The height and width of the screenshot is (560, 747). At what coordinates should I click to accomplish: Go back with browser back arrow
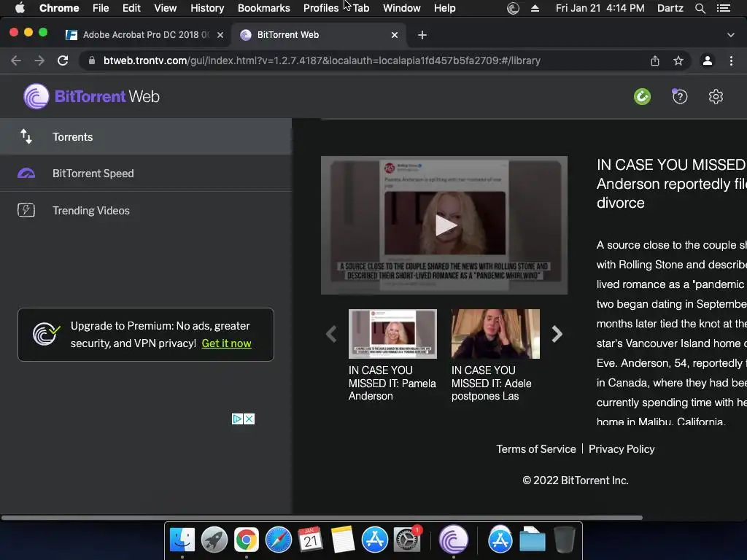point(16,61)
